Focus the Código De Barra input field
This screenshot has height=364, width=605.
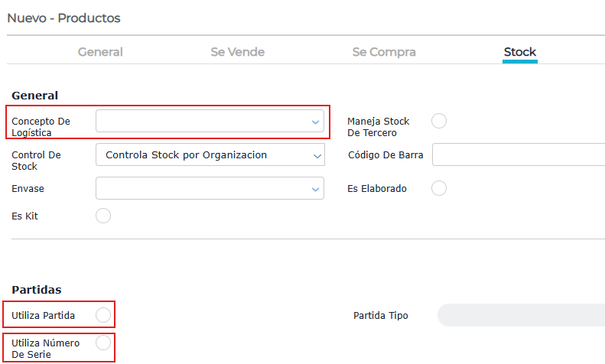[x=518, y=155]
